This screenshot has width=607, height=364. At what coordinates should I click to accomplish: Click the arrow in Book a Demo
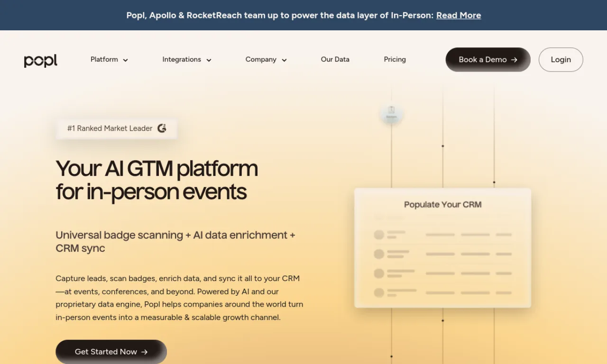point(514,60)
